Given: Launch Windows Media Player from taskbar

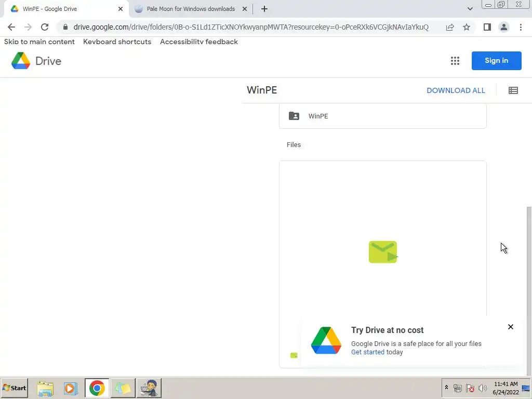Looking at the screenshot, I should (x=71, y=389).
